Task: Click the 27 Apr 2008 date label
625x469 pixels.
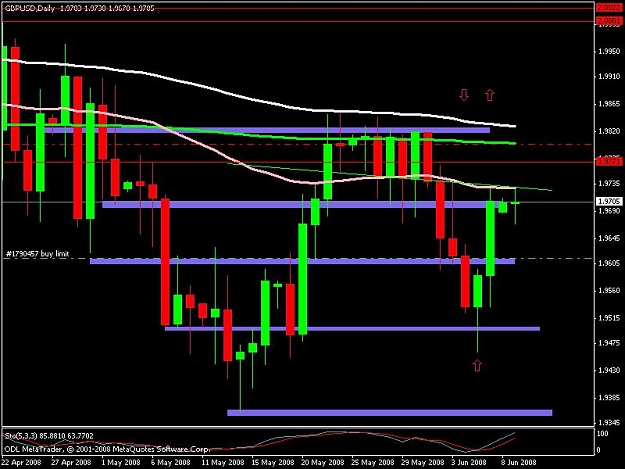Action: point(71,462)
